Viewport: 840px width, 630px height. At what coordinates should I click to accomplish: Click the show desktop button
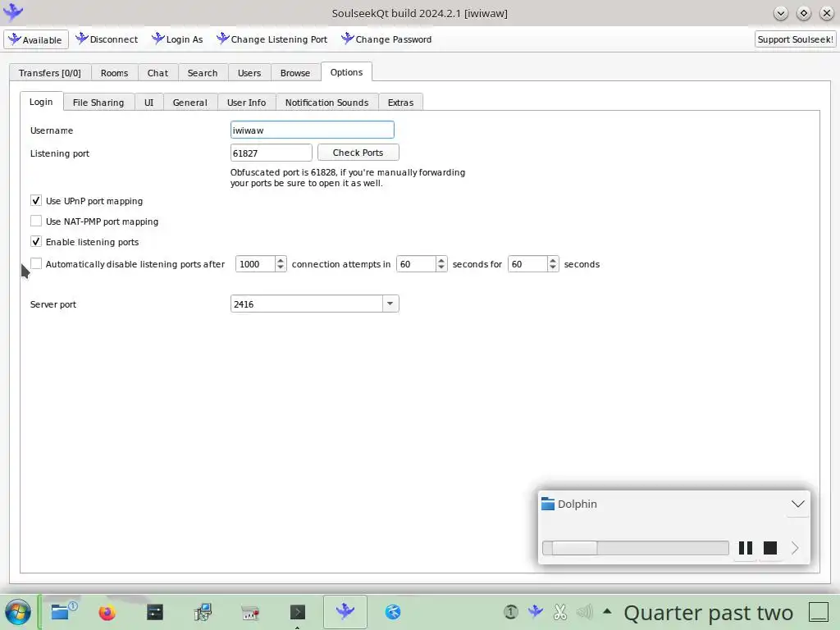tap(819, 612)
